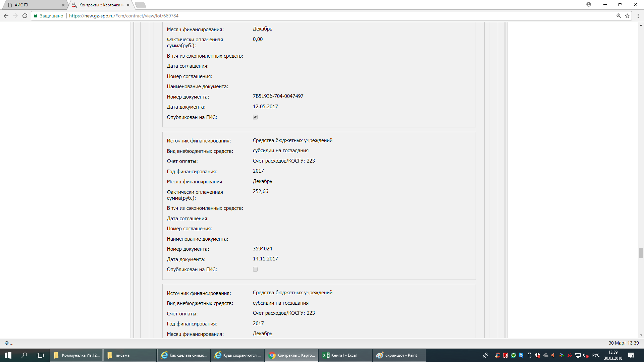This screenshot has width=644, height=362.
Task: Open the Chrome profile avatar icon
Action: pyautogui.click(x=589, y=4)
